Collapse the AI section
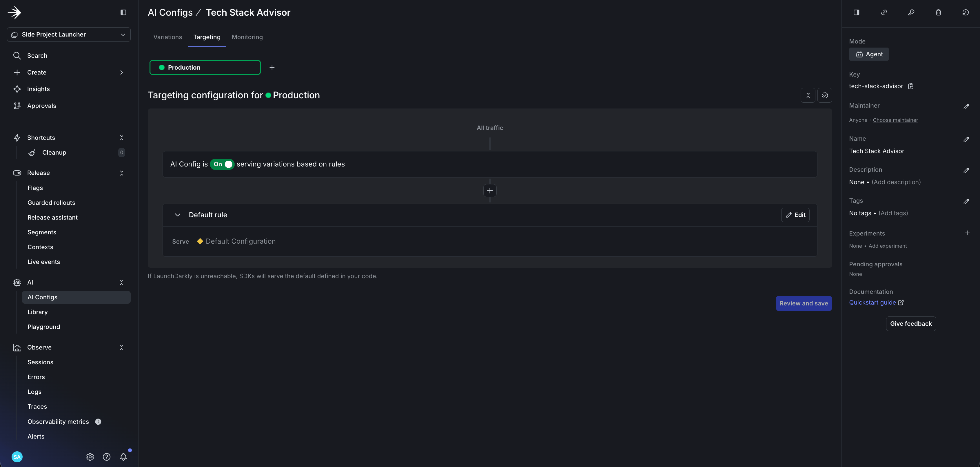Image resolution: width=980 pixels, height=467 pixels. 122,282
